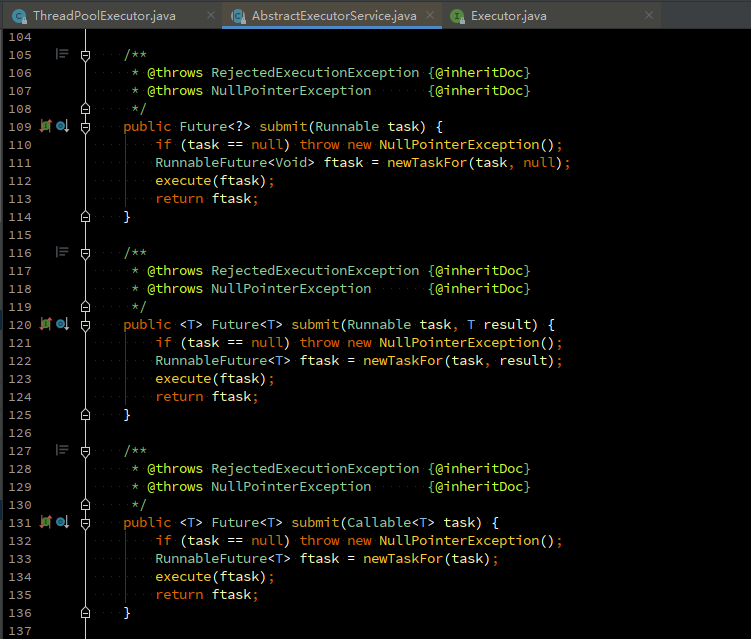751x639 pixels.
Task: Click fold end marker on line 125
Action: coord(85,414)
